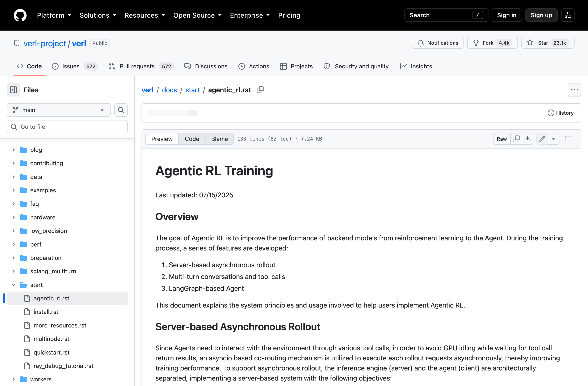Go to start in the breadcrumb
Viewport: 588px width, 386px height.
click(192, 90)
